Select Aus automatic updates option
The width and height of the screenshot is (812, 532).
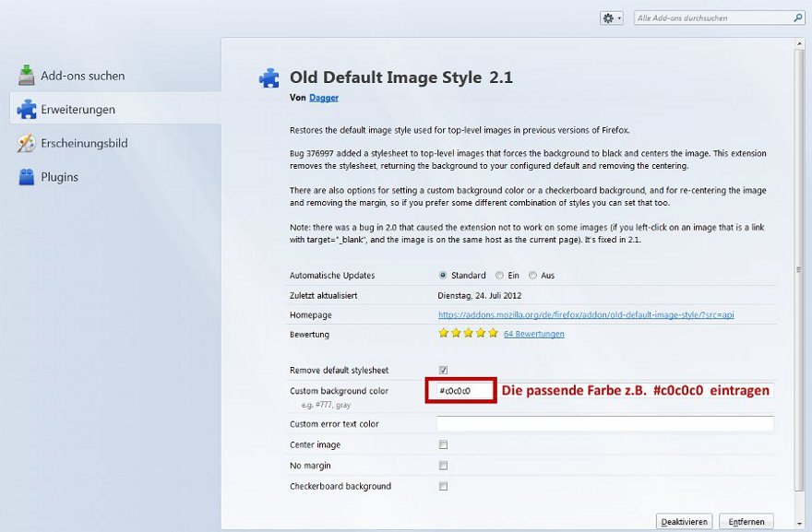tap(532, 276)
